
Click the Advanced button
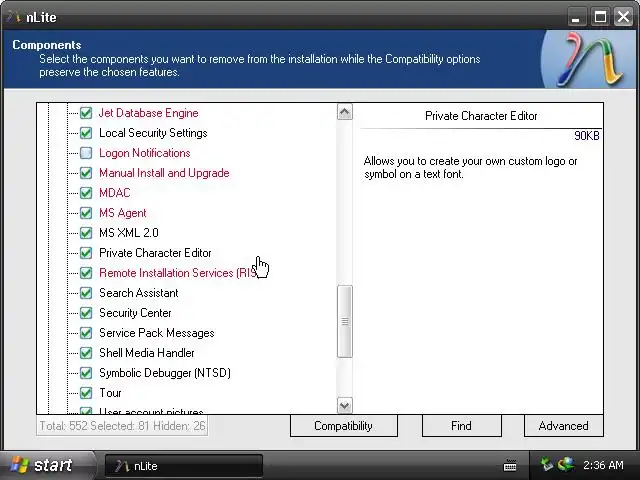563,426
